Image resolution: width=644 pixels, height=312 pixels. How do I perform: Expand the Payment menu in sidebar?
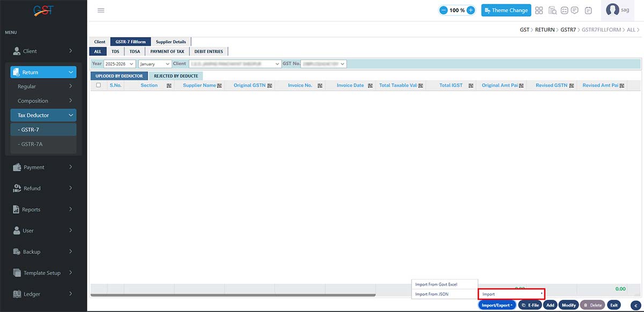(x=43, y=167)
